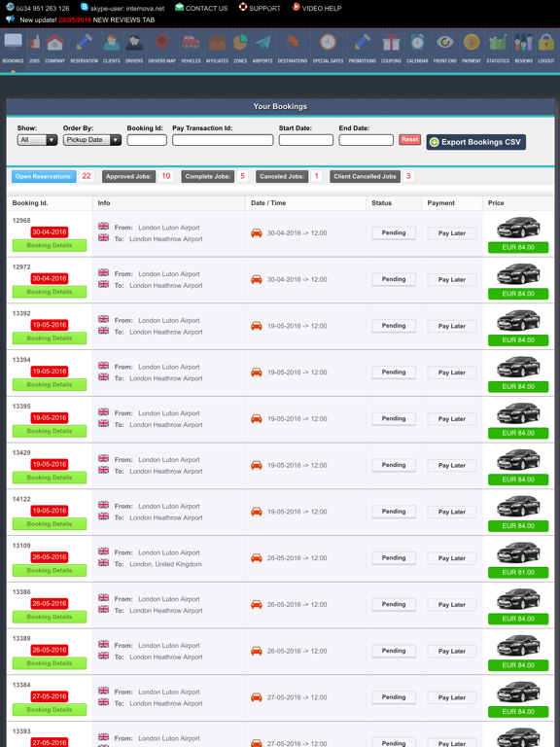Click the car thumbnail for booking 13395
The image size is (560, 747).
(518, 413)
